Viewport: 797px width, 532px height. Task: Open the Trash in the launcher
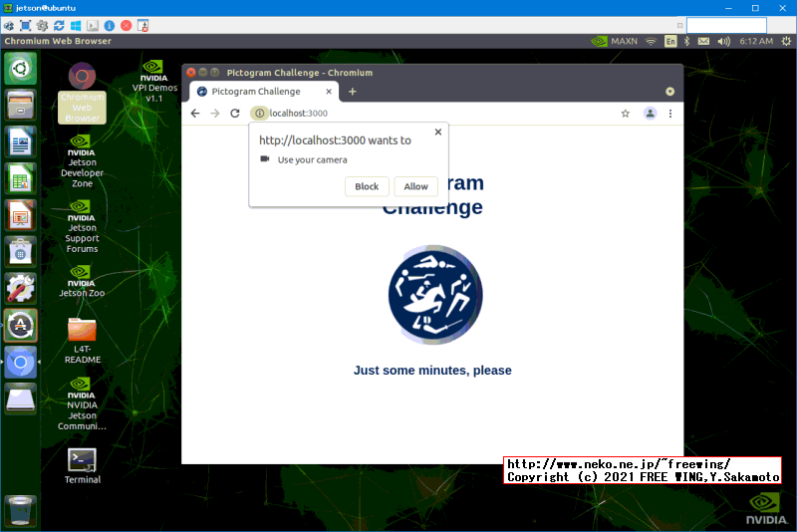tap(21, 511)
